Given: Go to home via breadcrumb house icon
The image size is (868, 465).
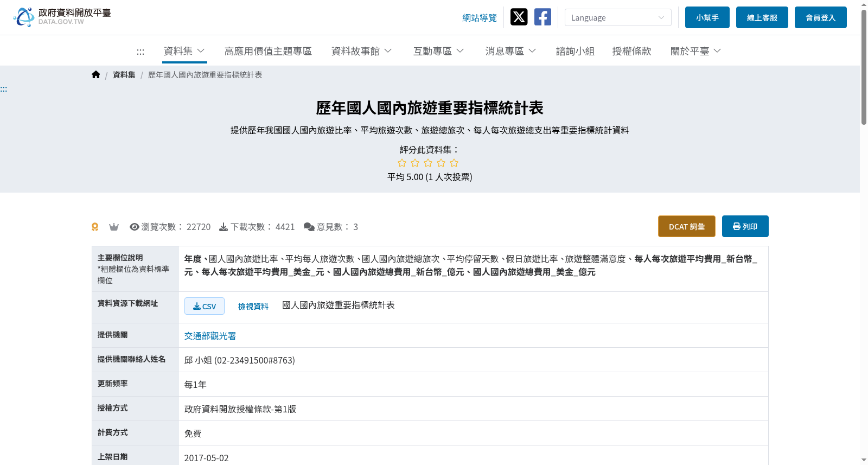Looking at the screenshot, I should click(x=96, y=75).
